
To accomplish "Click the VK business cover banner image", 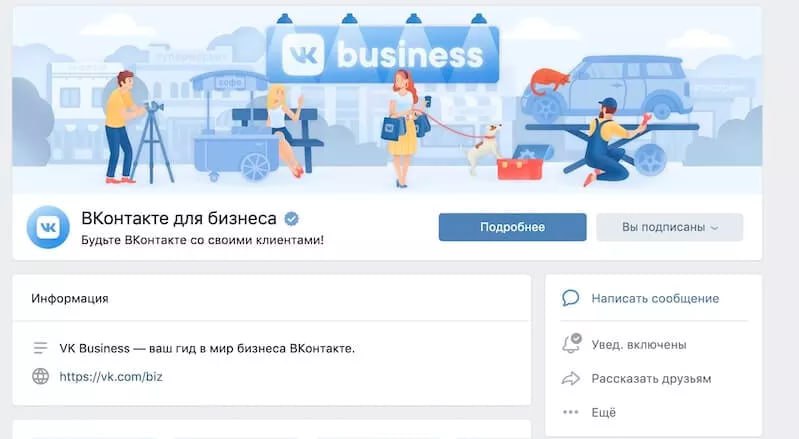I will (x=387, y=100).
